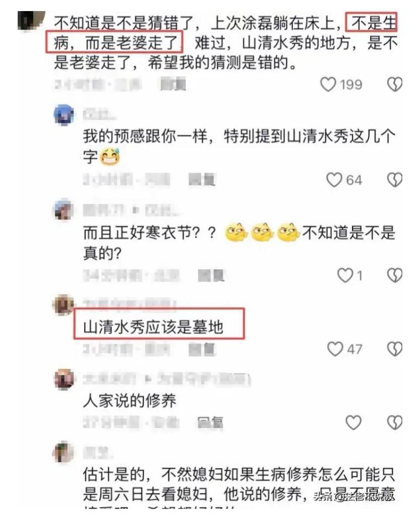Reply to the 山清水秀应该是墓地 comment
This screenshot has width=420, height=521.
(x=202, y=349)
